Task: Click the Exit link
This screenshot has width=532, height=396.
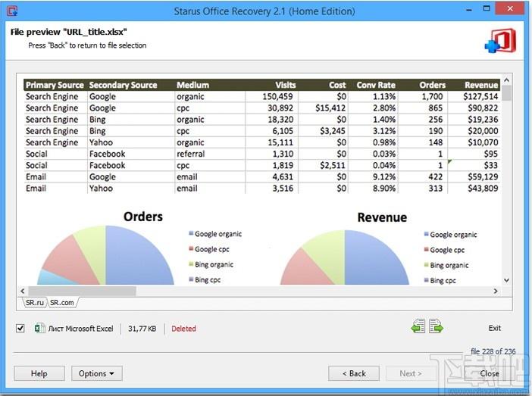Action: [x=494, y=328]
